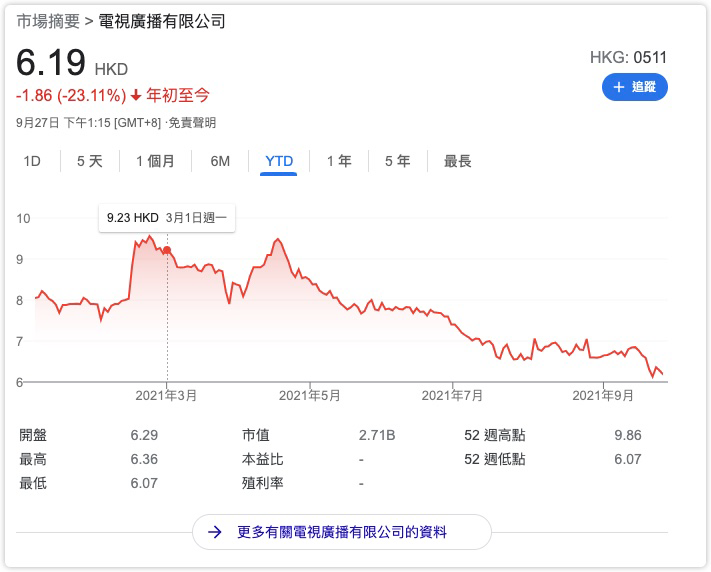
Task: Click the 2021年5月 axis label
Action: pos(310,396)
